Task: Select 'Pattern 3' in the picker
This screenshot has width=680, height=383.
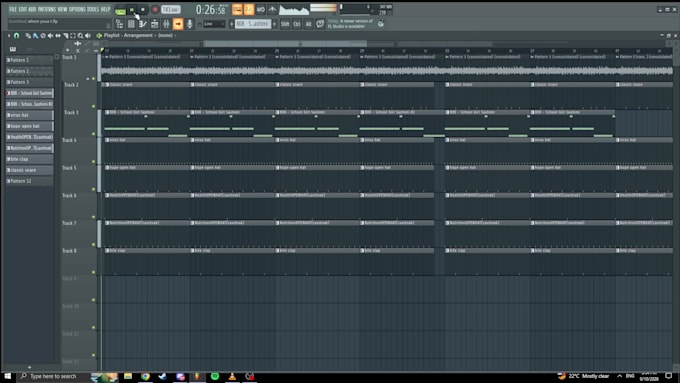Action: [29, 82]
